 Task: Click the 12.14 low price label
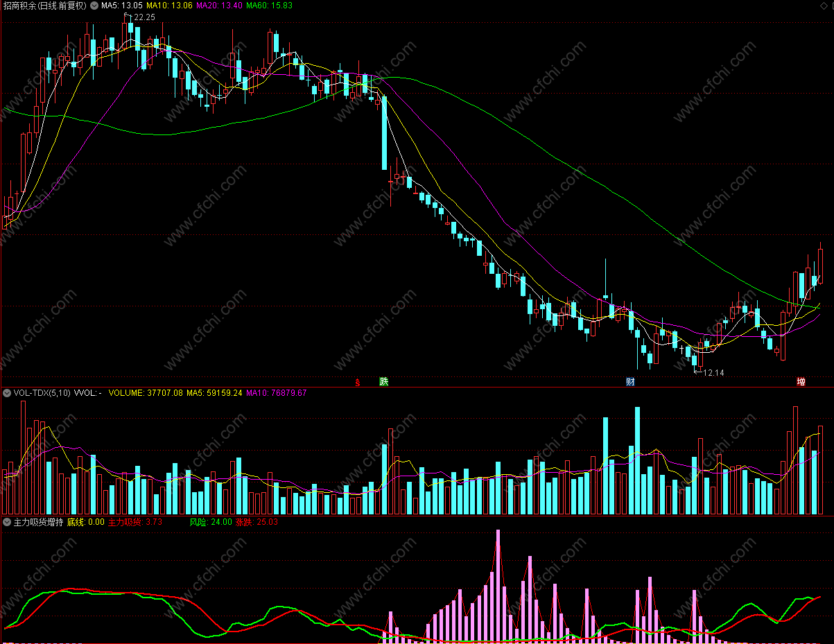[x=713, y=373]
